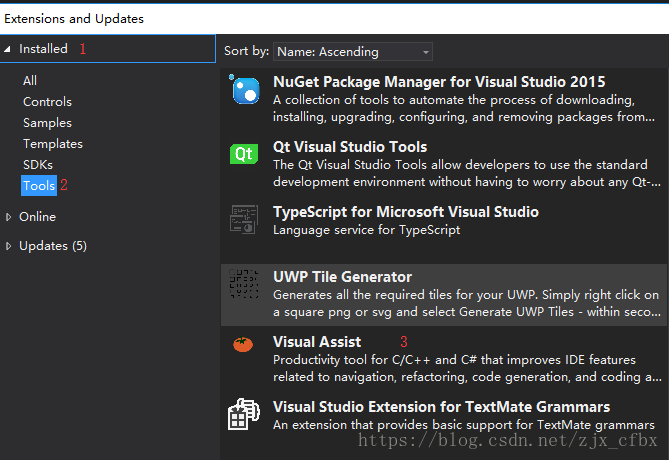Select the highlighted Tools category

39,186
